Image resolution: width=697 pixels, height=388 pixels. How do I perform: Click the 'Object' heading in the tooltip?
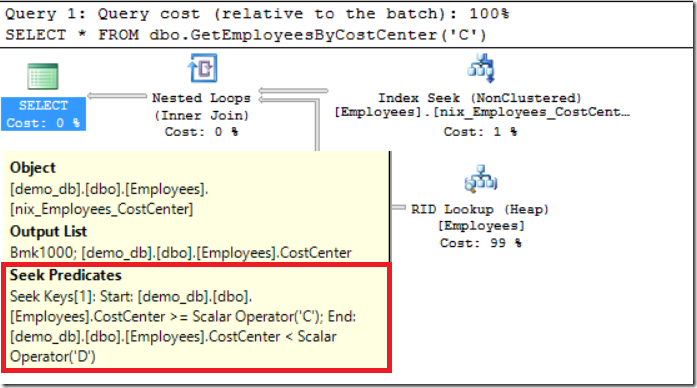coord(33,168)
